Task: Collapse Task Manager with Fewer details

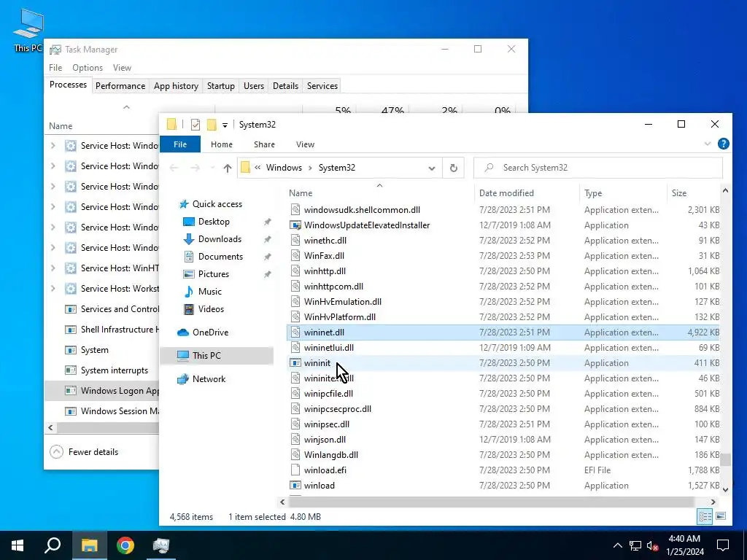Action: click(85, 452)
